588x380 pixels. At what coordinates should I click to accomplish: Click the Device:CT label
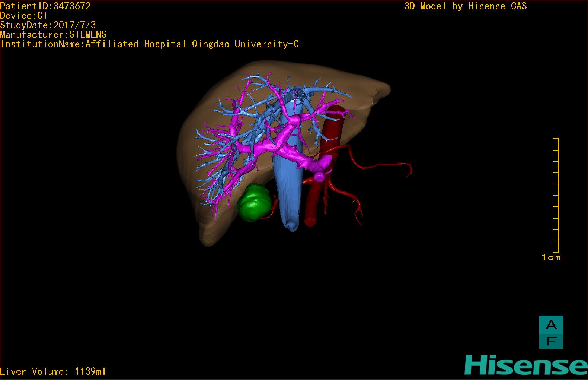pyautogui.click(x=24, y=16)
